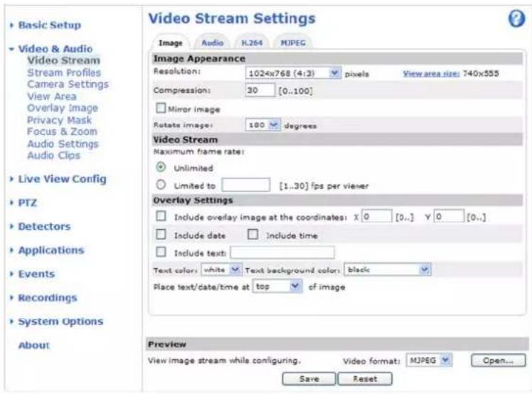Open the About page link

34,346
